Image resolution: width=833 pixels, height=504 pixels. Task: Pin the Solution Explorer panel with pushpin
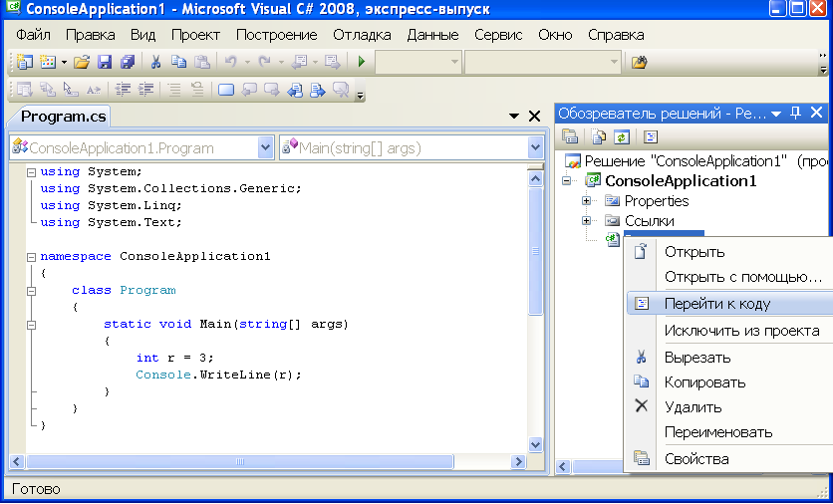coord(795,113)
